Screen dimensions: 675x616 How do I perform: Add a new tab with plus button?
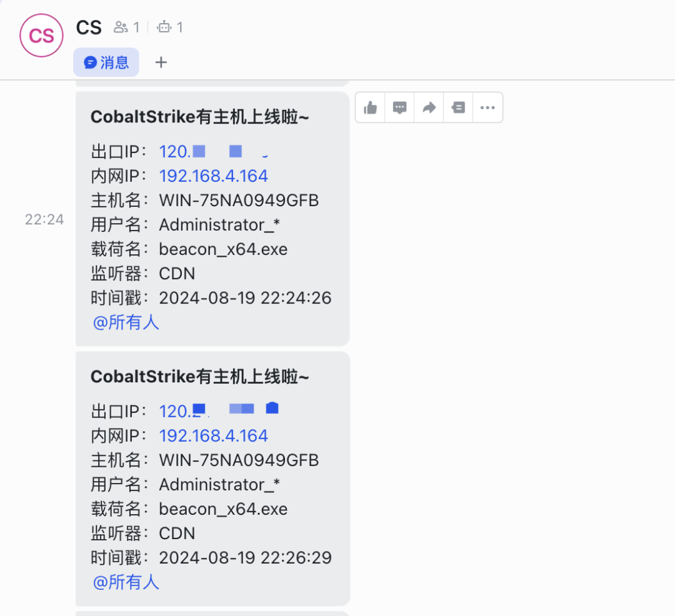pyautogui.click(x=161, y=62)
